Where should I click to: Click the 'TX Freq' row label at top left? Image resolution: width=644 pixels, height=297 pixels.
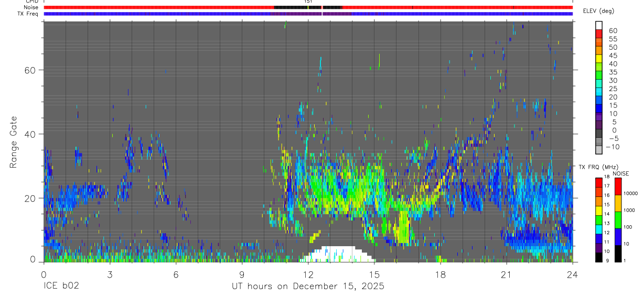pos(28,14)
